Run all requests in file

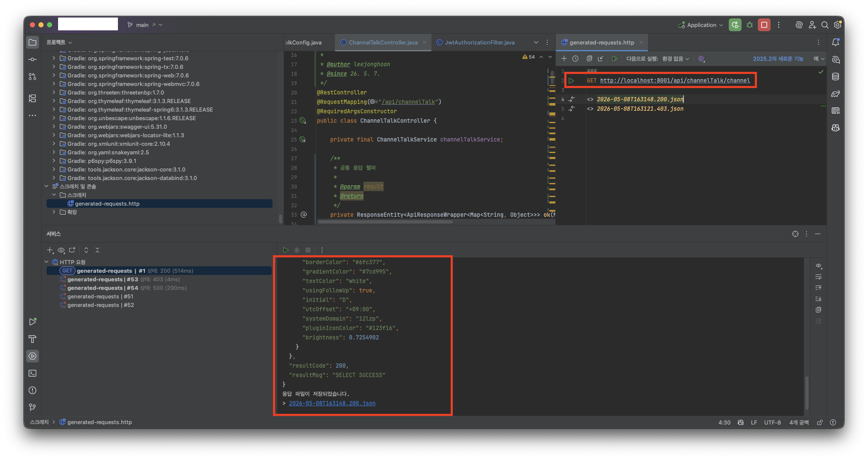tap(614, 59)
